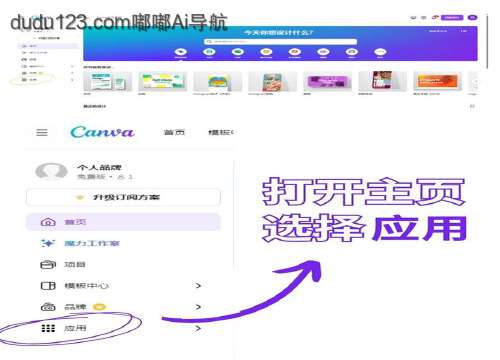
Task: Click the 升级订阅方案 upgrade button
Action: pos(123,197)
